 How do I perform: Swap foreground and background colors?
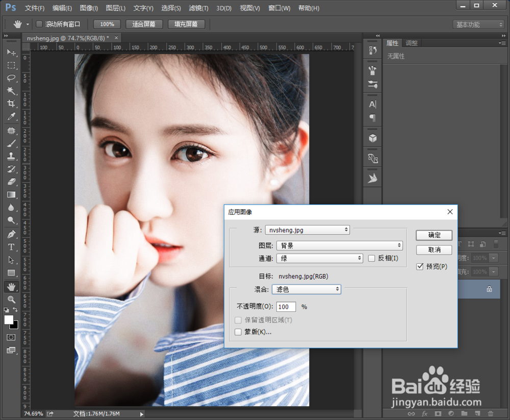15,309
